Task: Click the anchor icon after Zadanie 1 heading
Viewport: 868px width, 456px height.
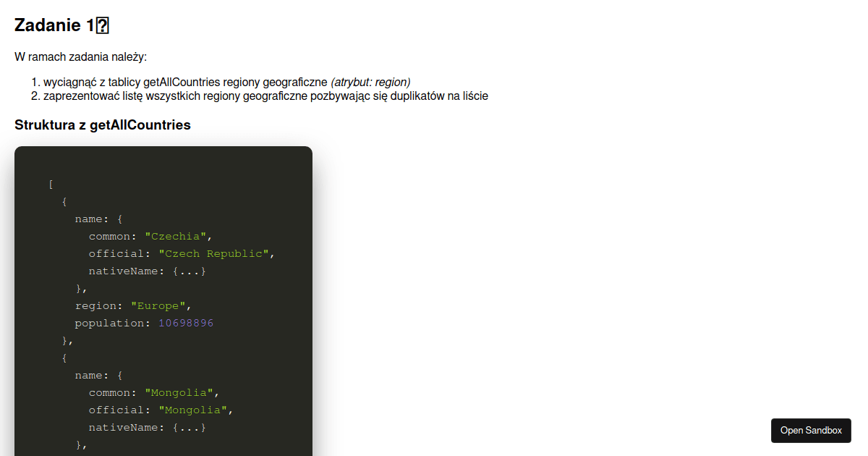Action: pos(103,26)
